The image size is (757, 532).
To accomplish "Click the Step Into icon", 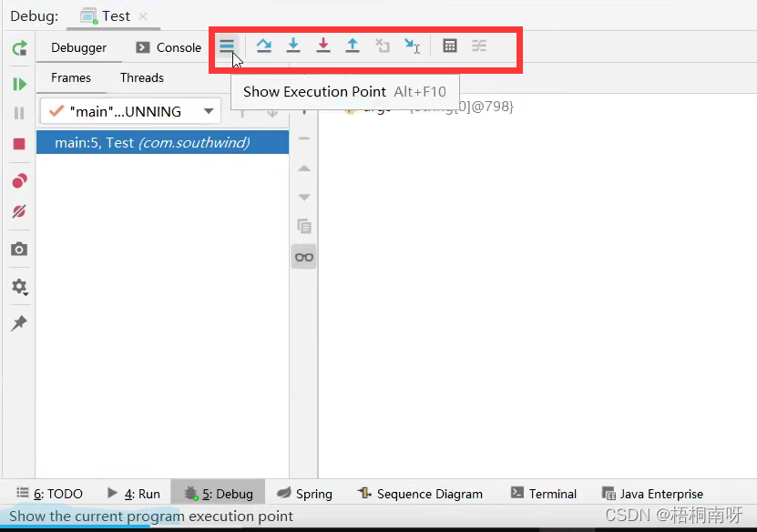I will (x=293, y=46).
